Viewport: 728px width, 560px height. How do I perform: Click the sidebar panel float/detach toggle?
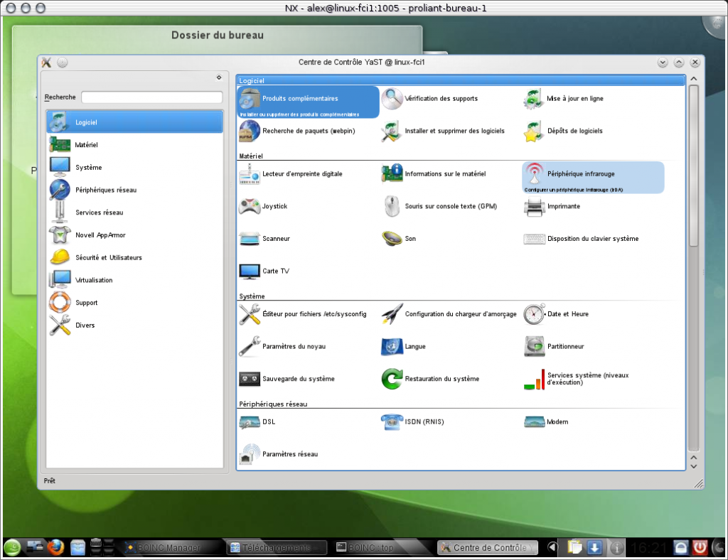pyautogui.click(x=218, y=77)
